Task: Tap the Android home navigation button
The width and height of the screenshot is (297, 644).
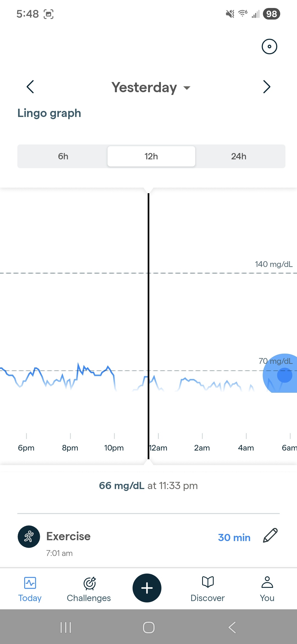Action: (x=148, y=627)
